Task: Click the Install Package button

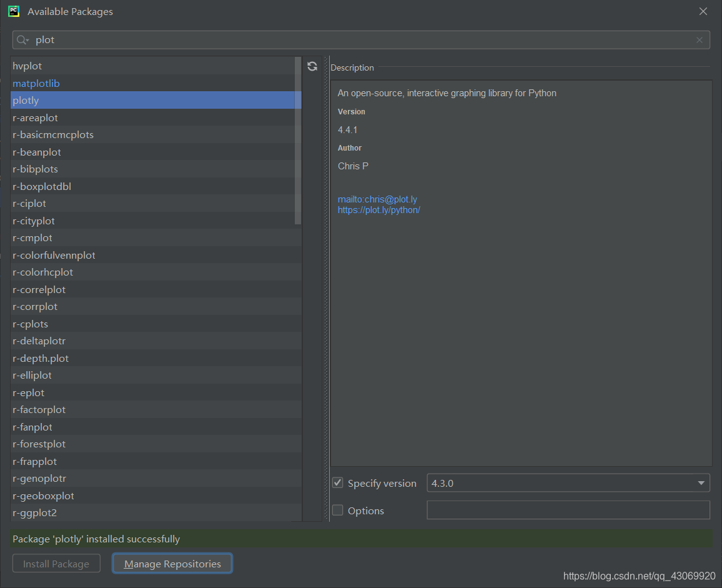Action: click(x=56, y=564)
